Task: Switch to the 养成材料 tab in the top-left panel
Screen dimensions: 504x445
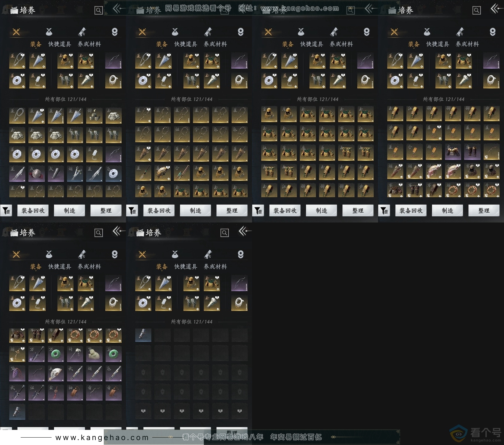Action: click(89, 44)
